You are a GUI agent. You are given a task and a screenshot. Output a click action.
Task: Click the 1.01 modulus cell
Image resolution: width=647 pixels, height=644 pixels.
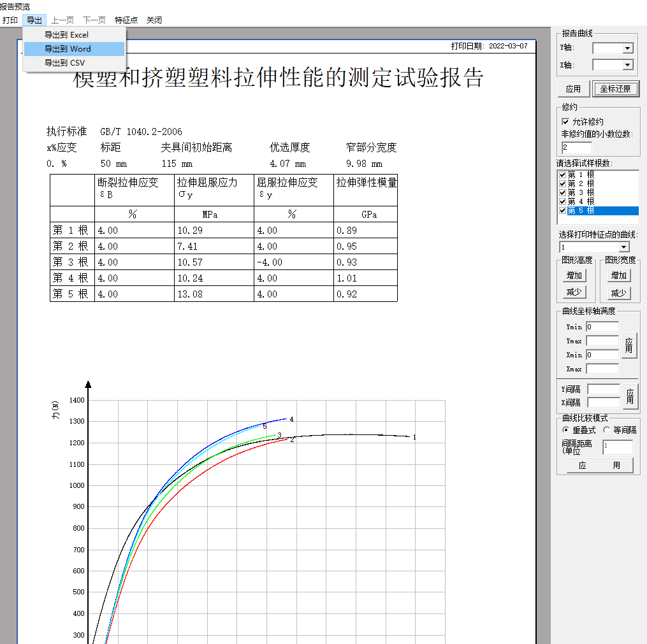[x=365, y=278]
